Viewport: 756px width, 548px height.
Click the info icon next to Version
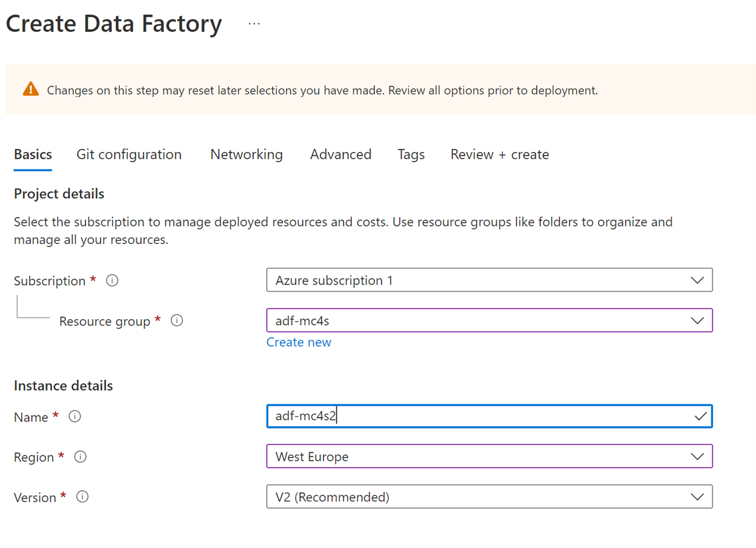[x=82, y=497]
